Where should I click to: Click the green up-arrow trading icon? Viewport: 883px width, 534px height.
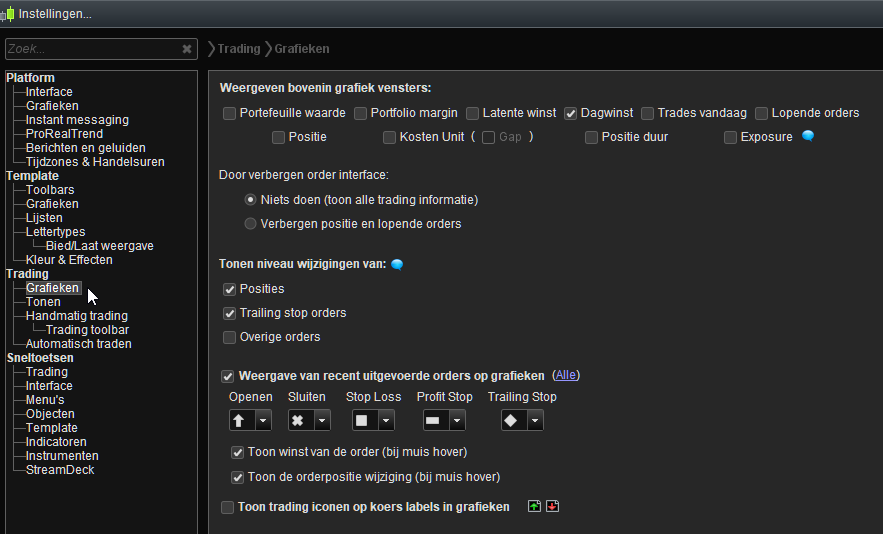pyautogui.click(x=534, y=506)
